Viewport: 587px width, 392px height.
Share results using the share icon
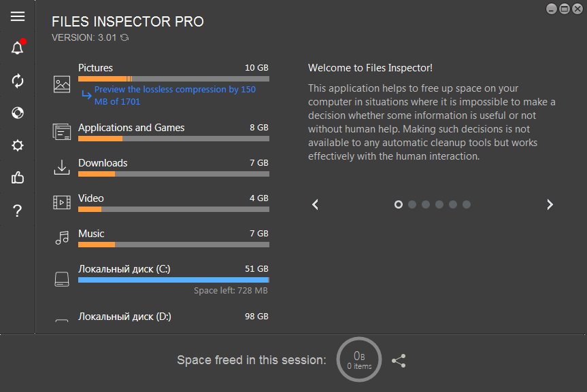point(399,360)
